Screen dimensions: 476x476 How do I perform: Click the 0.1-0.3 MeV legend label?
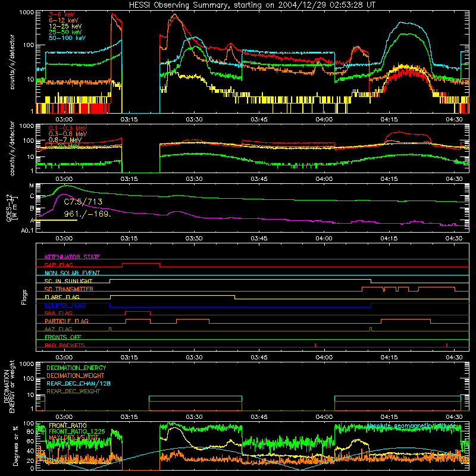click(x=68, y=128)
